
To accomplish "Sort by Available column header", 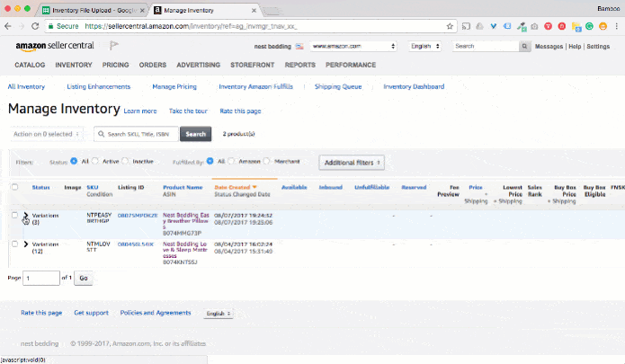I will click(294, 187).
